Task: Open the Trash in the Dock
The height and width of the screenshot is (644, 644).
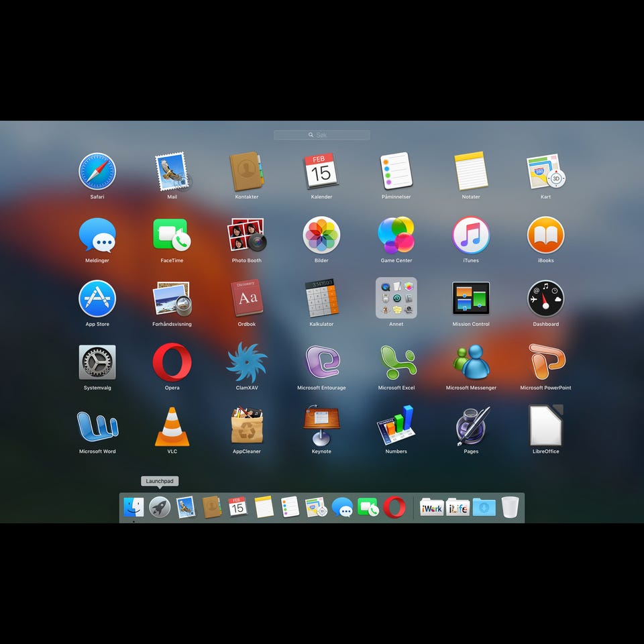Action: click(510, 507)
